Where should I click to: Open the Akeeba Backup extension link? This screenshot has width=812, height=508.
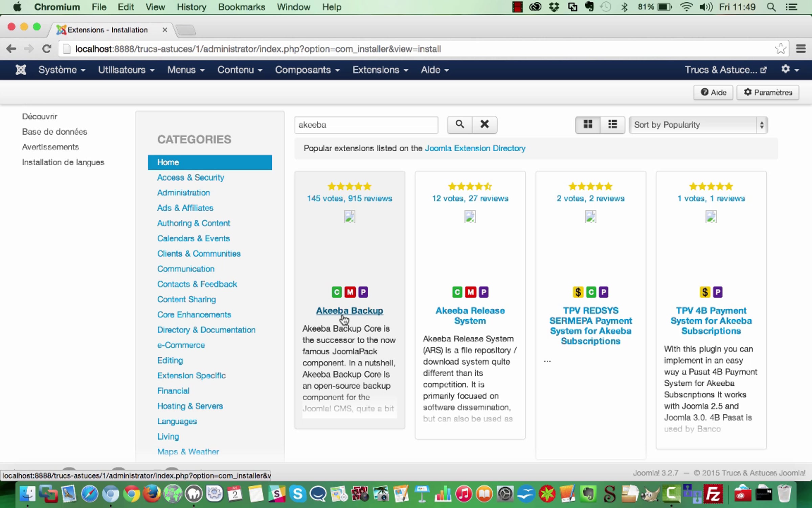pyautogui.click(x=349, y=311)
